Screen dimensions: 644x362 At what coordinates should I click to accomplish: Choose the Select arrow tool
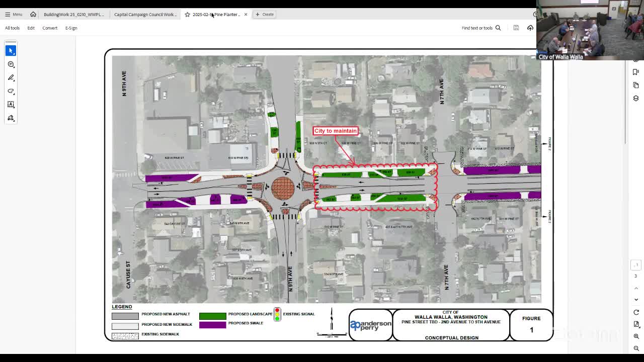tap(11, 50)
